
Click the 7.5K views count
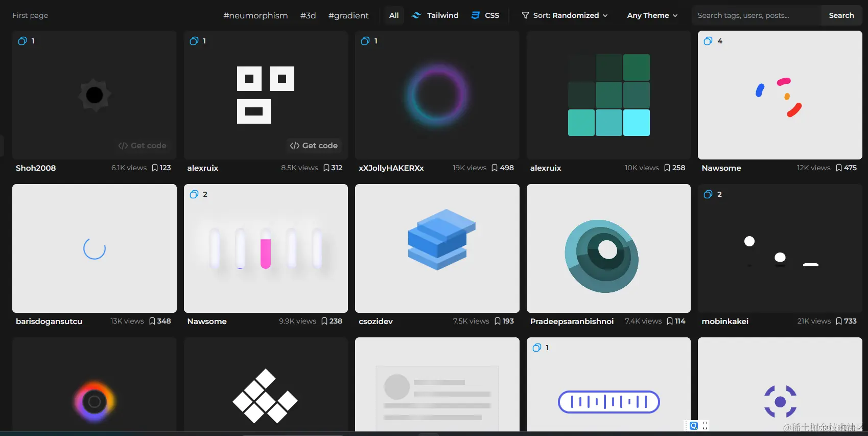[x=471, y=321]
